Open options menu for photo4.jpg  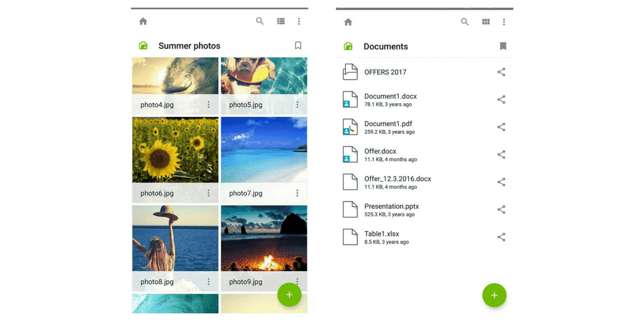click(209, 105)
